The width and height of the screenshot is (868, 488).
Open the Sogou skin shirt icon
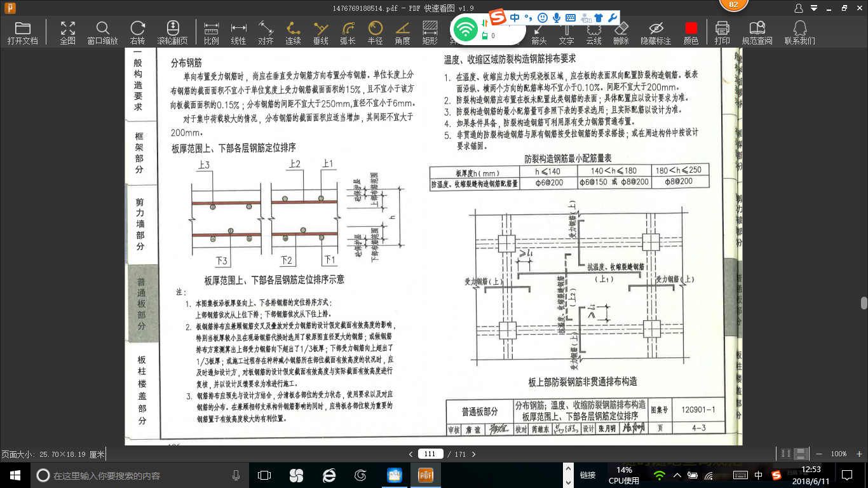tap(598, 18)
